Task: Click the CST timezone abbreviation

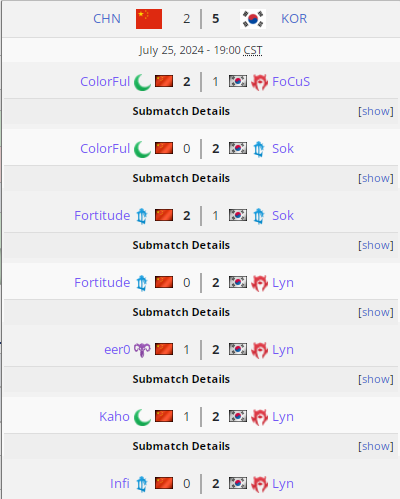Action: (253, 50)
